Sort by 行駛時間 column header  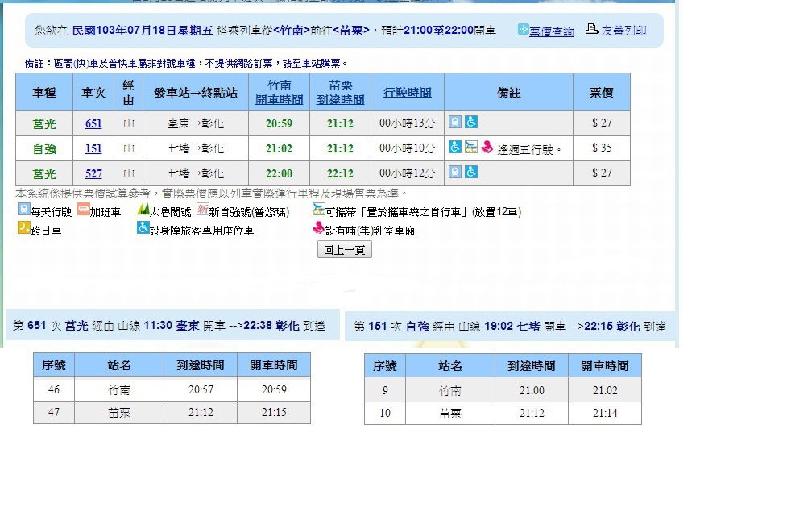click(x=408, y=92)
